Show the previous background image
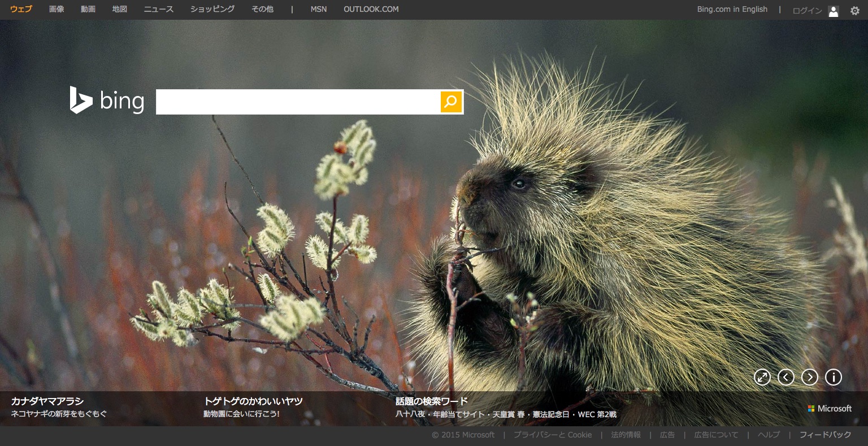 point(786,377)
